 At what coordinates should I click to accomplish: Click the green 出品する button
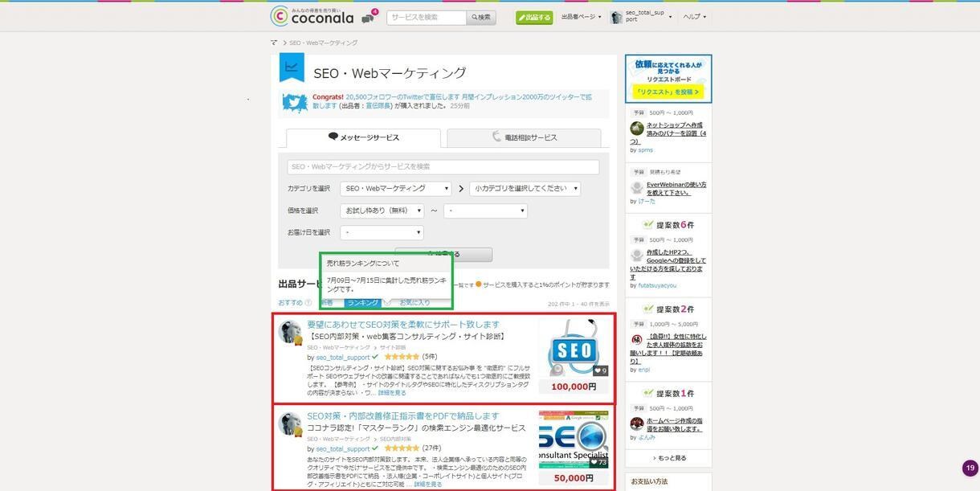[534, 17]
